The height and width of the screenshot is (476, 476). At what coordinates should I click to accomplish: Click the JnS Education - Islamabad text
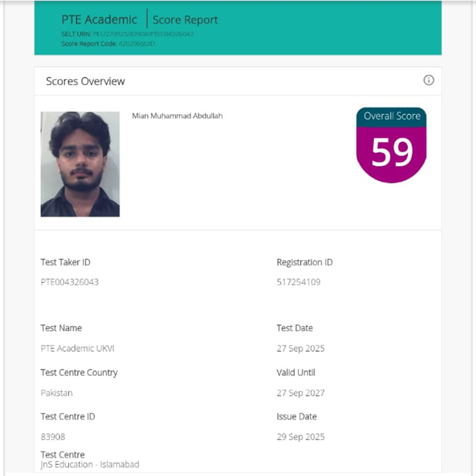coord(90,465)
